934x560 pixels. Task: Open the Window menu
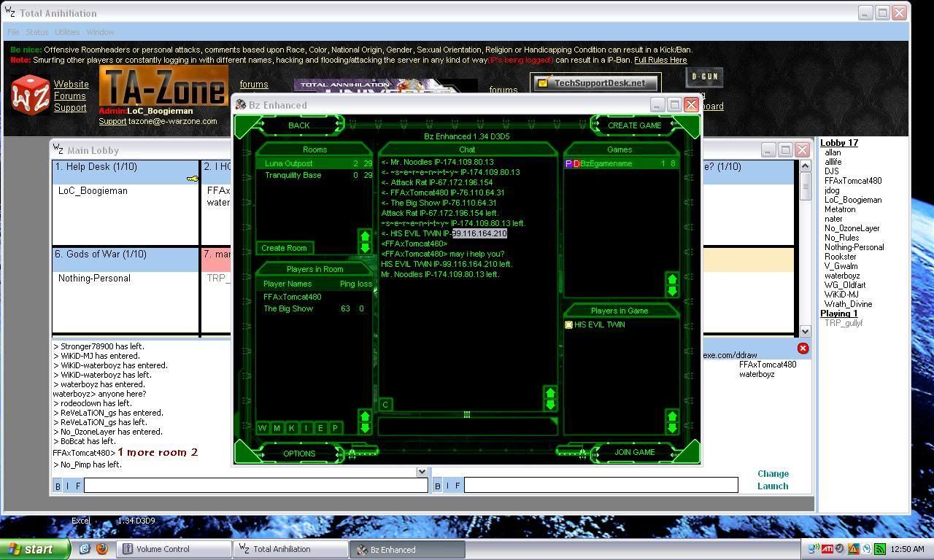click(x=100, y=32)
